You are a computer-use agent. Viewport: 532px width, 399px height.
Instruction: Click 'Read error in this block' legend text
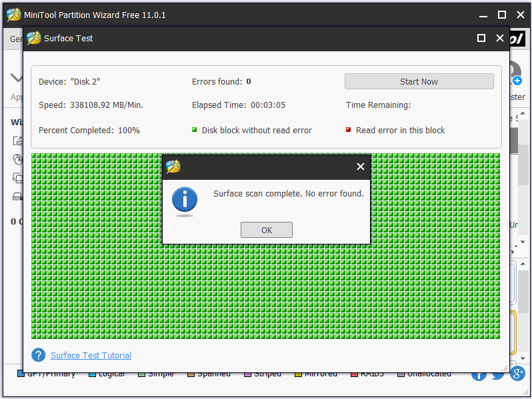[x=401, y=130]
